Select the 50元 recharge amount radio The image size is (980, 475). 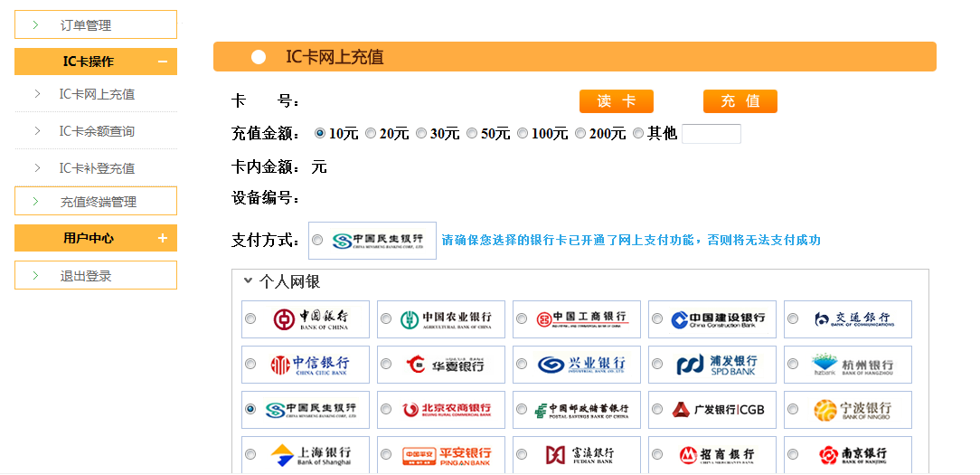pyautogui.click(x=472, y=134)
